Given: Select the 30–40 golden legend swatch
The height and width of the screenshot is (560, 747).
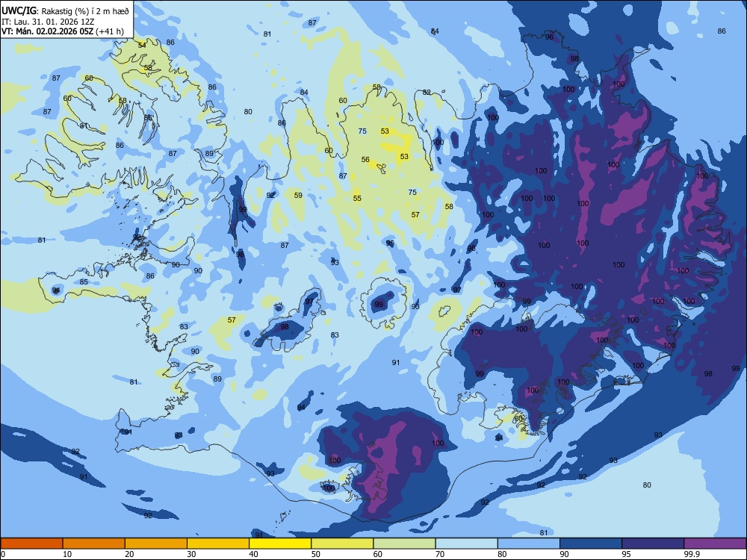Looking at the screenshot, I should pos(217,544).
